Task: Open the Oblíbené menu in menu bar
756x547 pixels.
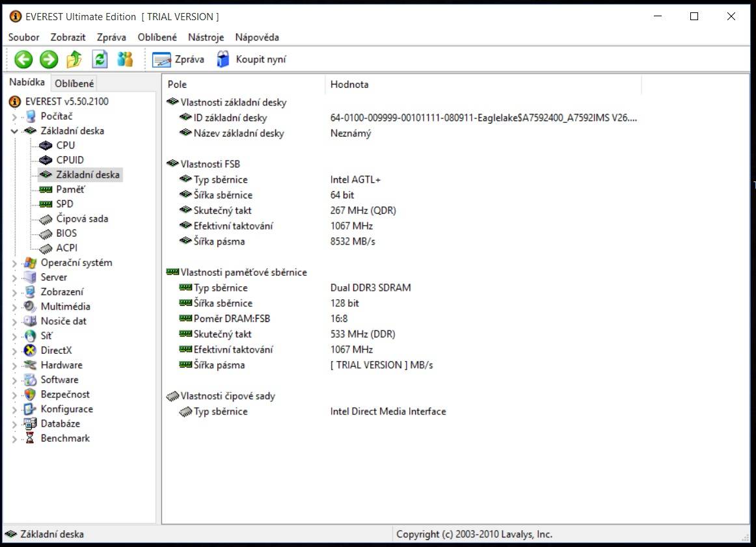Action: (157, 37)
